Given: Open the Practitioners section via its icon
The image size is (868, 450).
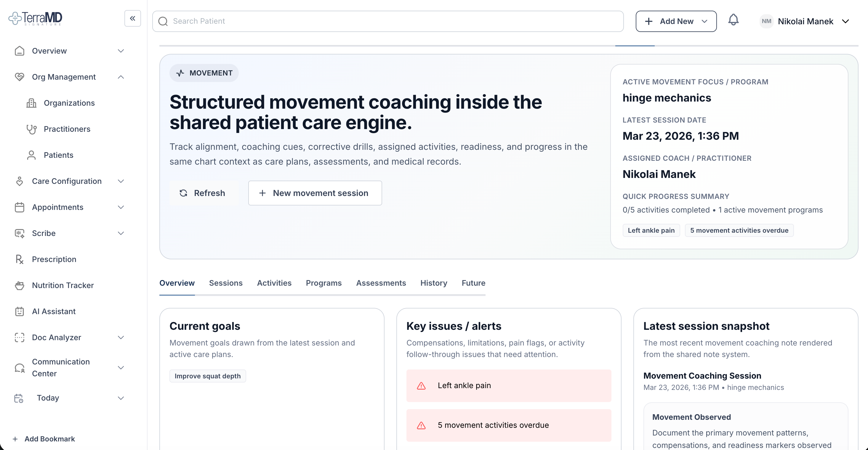Looking at the screenshot, I should (x=31, y=129).
